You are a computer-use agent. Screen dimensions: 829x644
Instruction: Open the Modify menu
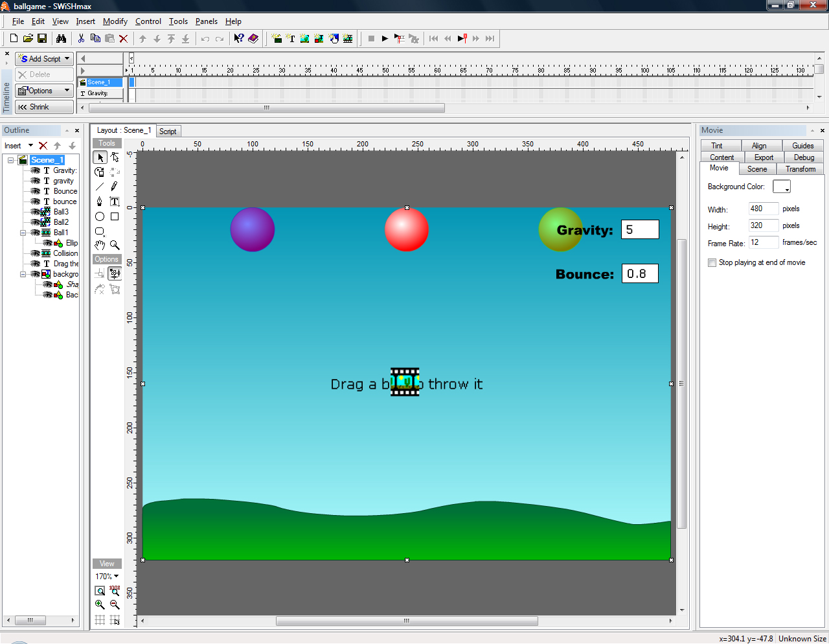click(115, 21)
